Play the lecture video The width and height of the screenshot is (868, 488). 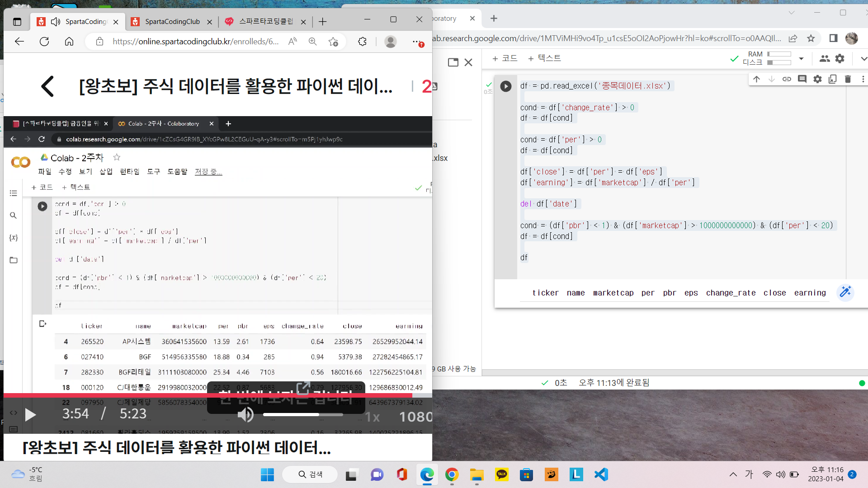click(30, 414)
